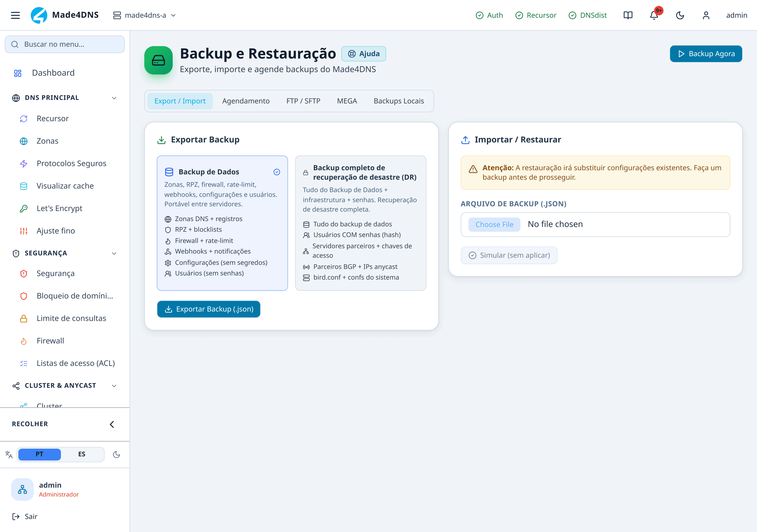Viewport: 757px width, 532px height.
Task: Click Choose File button
Action: tap(494, 224)
